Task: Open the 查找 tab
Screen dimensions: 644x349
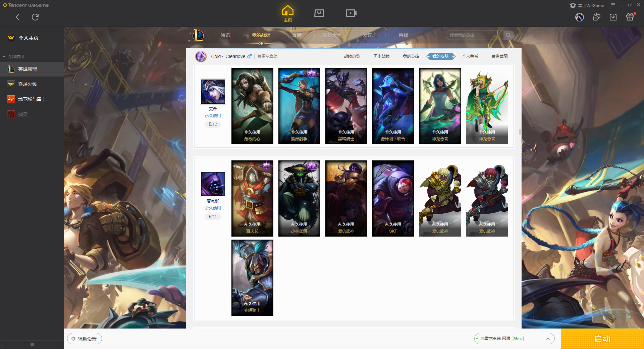Action: click(403, 35)
